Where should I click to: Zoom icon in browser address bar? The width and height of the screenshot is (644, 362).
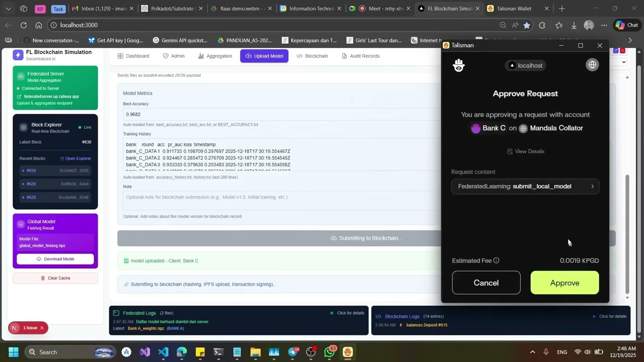[503, 25]
